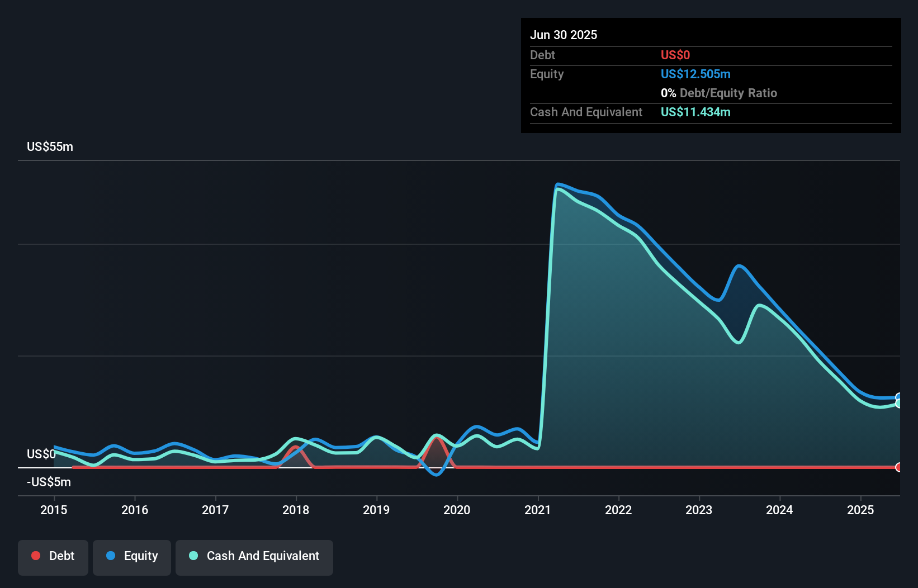Screen dimensions: 918x588
Task: Click the US$55m gridline label
Action: tap(49, 146)
